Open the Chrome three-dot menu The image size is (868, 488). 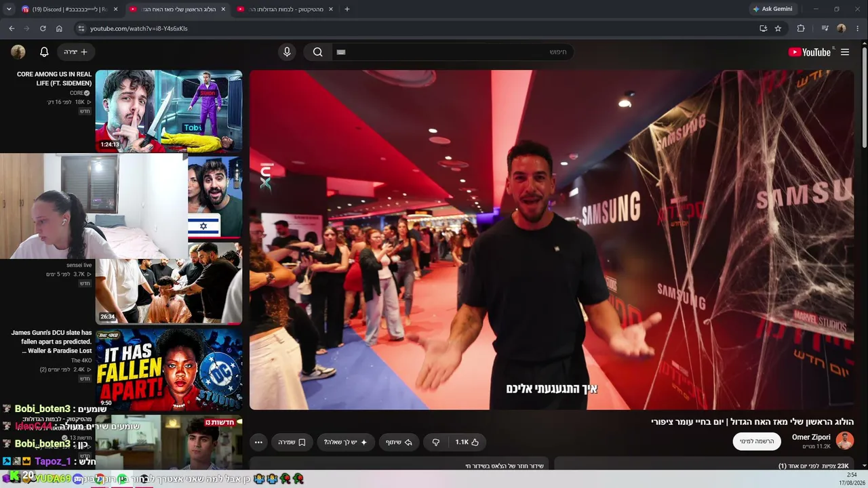point(858,28)
